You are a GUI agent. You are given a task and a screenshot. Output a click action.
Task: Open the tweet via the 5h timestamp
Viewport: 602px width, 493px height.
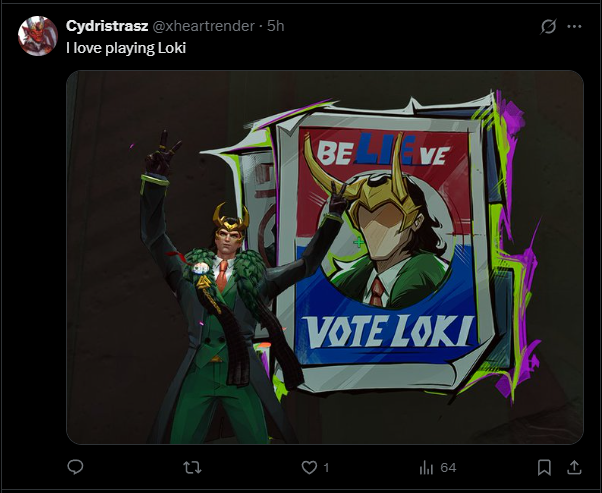[276, 26]
